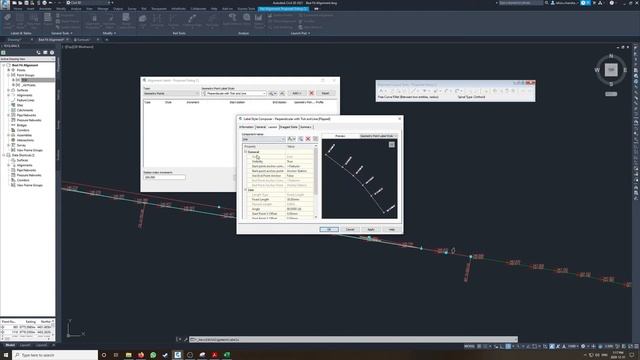The width and height of the screenshot is (640, 360).
Task: Open the Active Drawing View dropdown in Toolspace
Action: coord(27,59)
